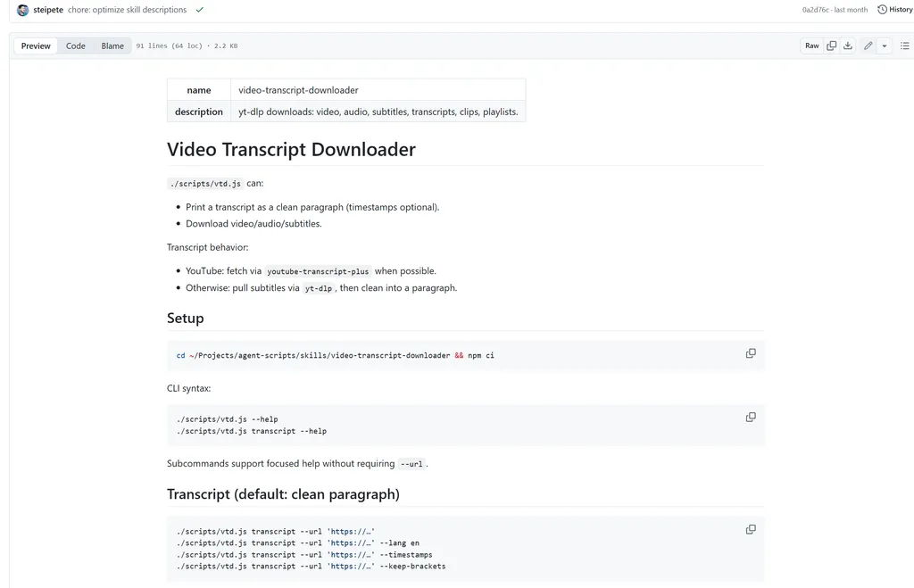
Task: Click the '--timestamps' command line
Action: [304, 555]
